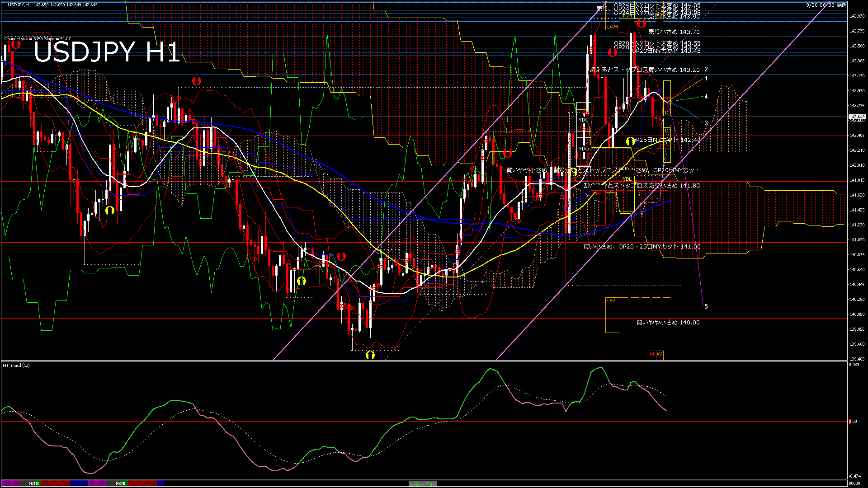The width and height of the screenshot is (868, 488).
Task: Click the 超えるとストップロス買い小さめ 143.20 label
Action: tap(645, 70)
